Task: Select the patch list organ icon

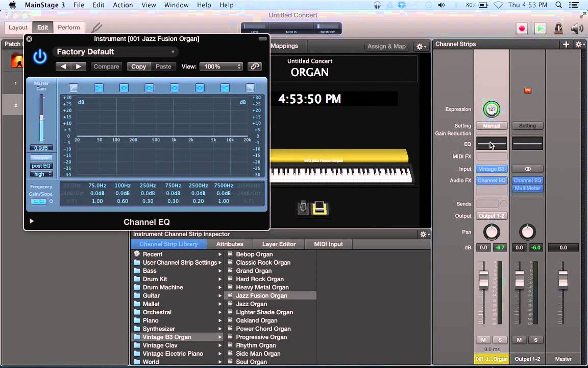Action: click(17, 60)
